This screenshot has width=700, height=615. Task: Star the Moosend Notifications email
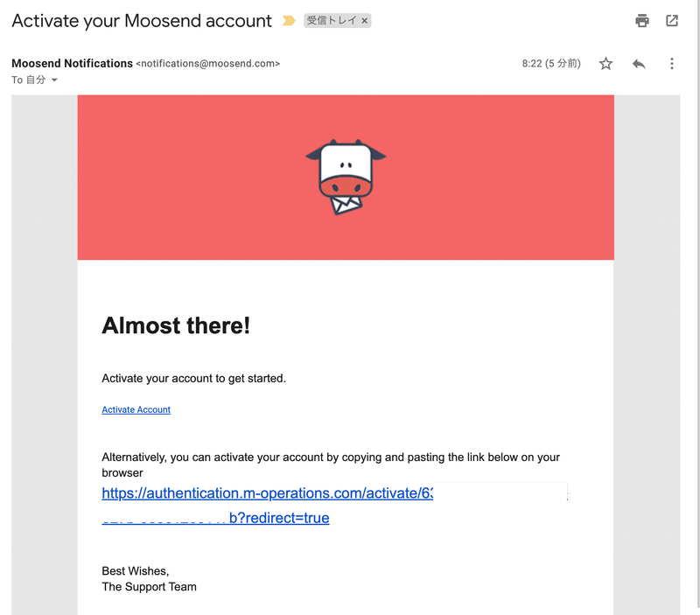click(605, 63)
